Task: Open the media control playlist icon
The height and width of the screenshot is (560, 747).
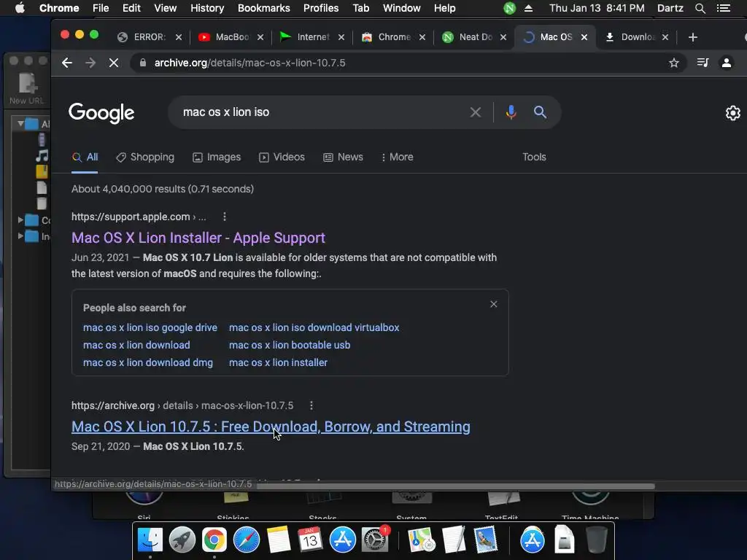Action: pyautogui.click(x=703, y=63)
